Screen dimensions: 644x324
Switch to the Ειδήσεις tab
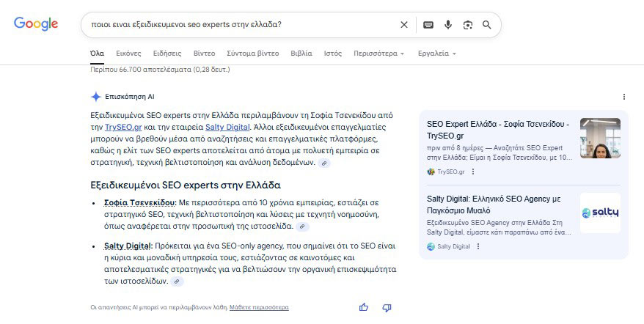(x=167, y=54)
